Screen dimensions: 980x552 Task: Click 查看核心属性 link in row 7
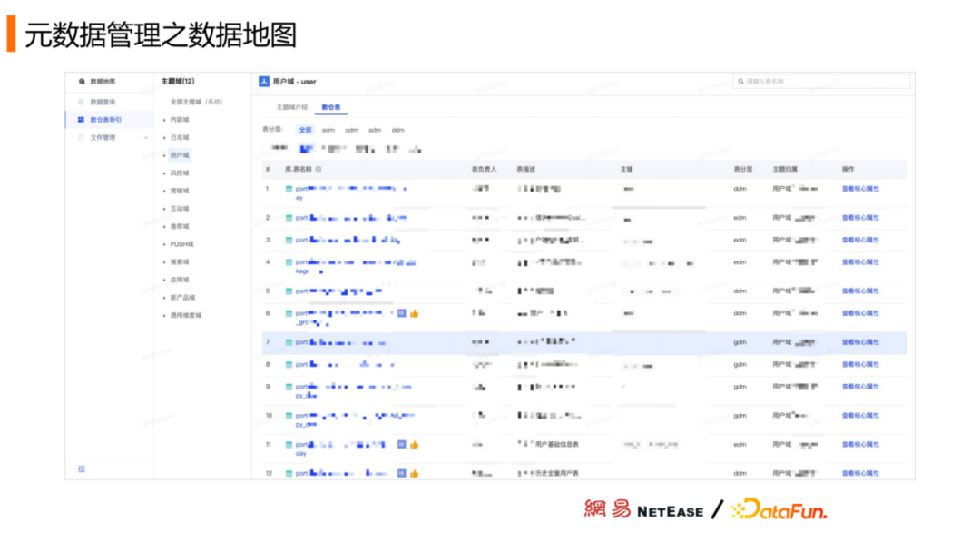[x=860, y=342]
